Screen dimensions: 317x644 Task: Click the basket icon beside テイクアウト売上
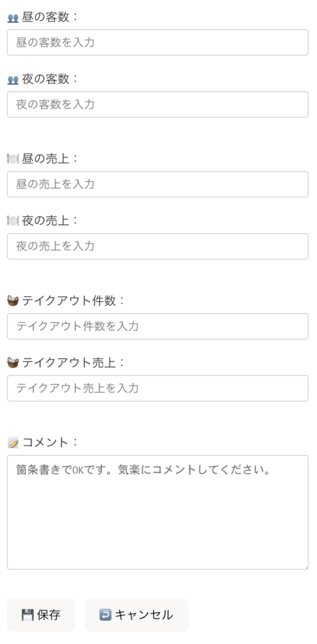[13, 363]
